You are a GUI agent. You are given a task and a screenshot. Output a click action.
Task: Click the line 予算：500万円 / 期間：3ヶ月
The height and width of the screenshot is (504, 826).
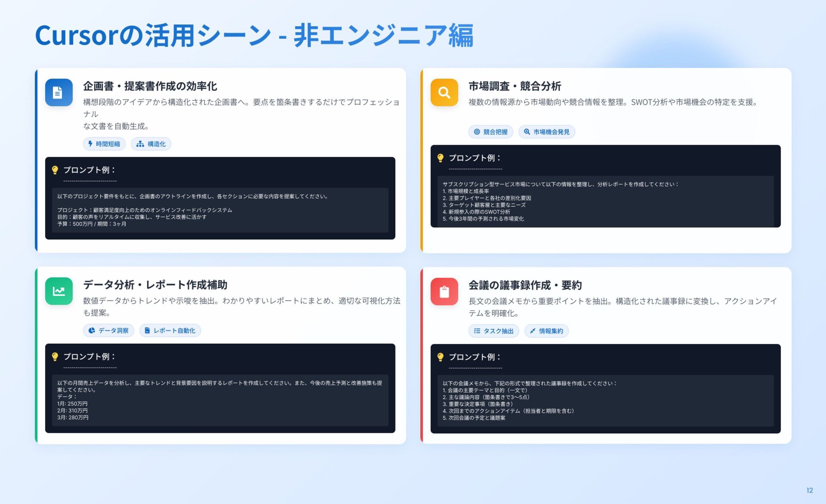point(92,224)
